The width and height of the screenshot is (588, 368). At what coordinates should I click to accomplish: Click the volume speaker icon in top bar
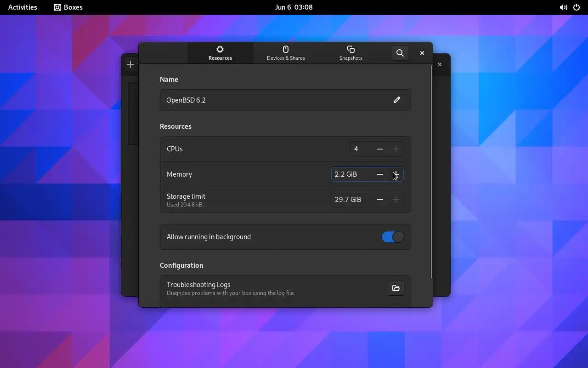click(x=563, y=7)
